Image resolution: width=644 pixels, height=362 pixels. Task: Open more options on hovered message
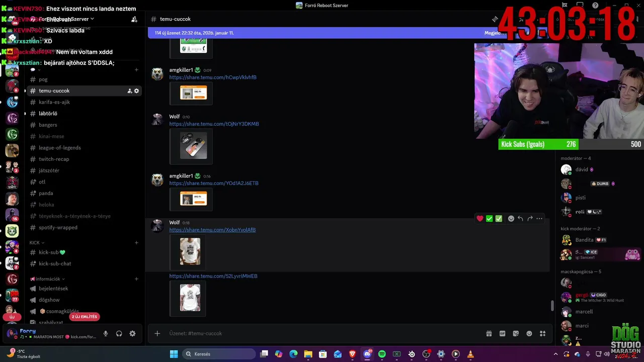point(539,218)
